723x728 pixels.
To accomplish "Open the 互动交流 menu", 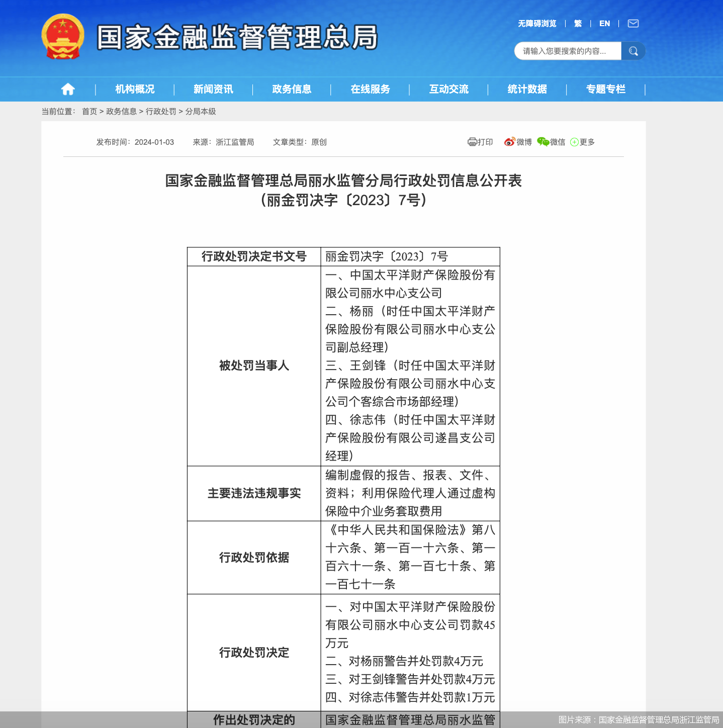I will pos(449,89).
